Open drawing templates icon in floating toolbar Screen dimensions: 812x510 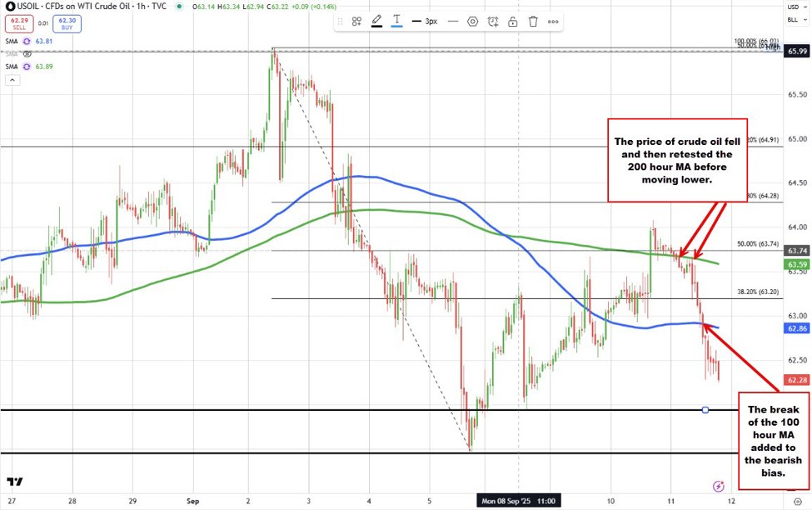point(356,22)
